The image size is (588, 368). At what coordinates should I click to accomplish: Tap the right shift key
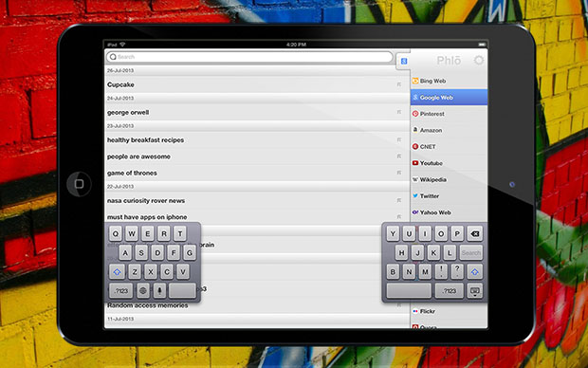tap(475, 271)
